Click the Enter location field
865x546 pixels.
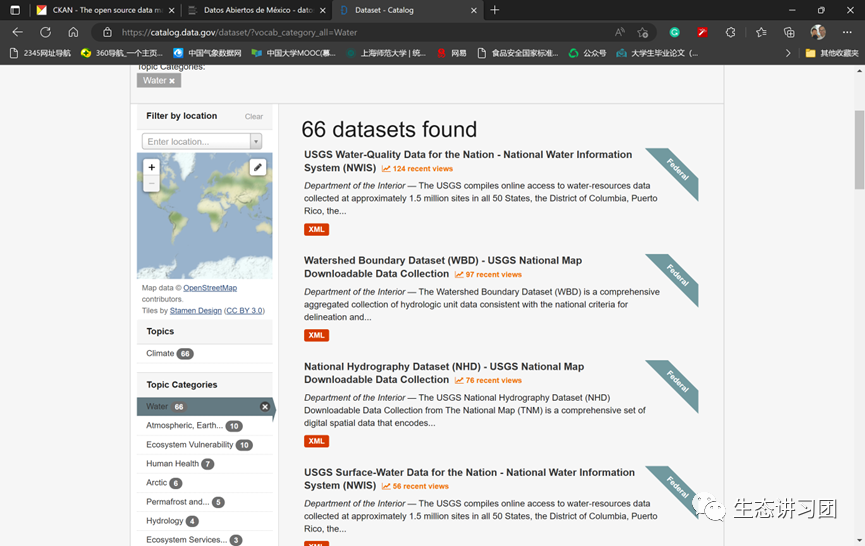pos(196,142)
